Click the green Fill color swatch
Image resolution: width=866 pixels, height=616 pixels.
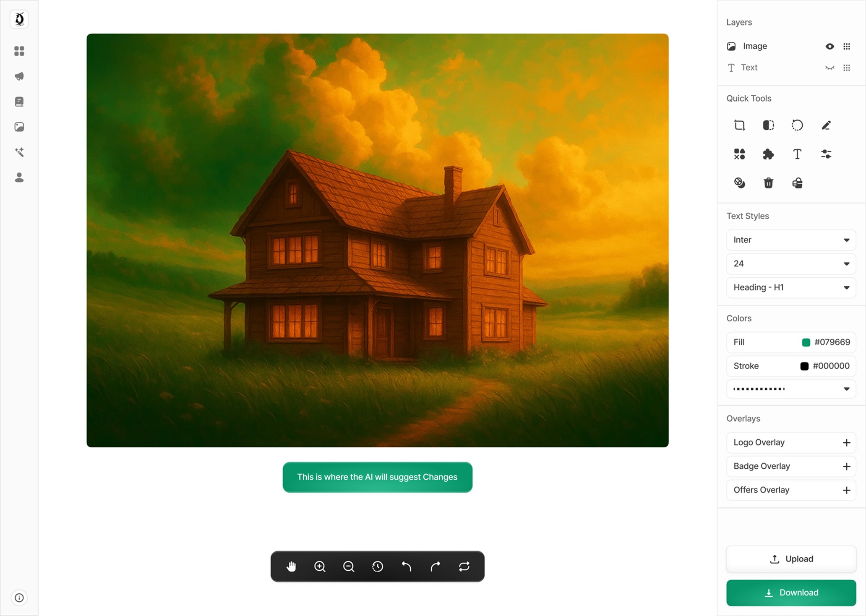point(806,342)
